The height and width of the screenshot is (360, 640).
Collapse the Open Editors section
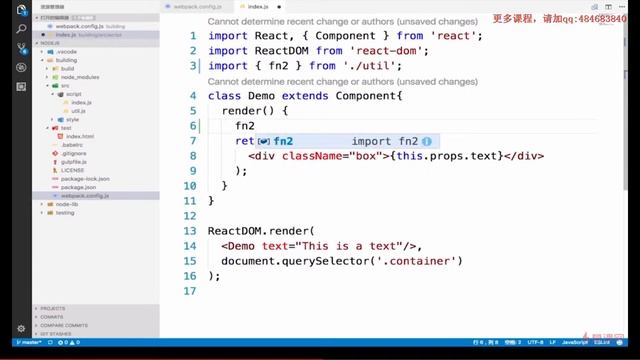point(96,18)
